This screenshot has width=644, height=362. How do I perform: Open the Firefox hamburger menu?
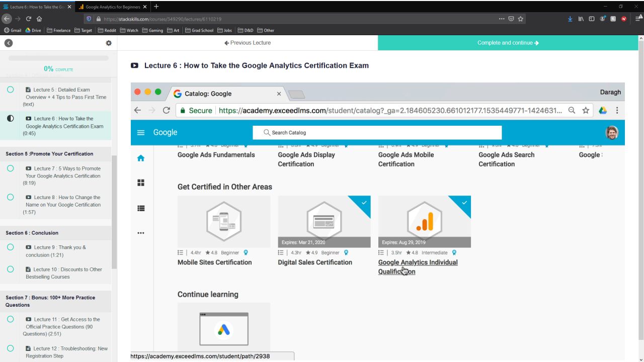638,19
